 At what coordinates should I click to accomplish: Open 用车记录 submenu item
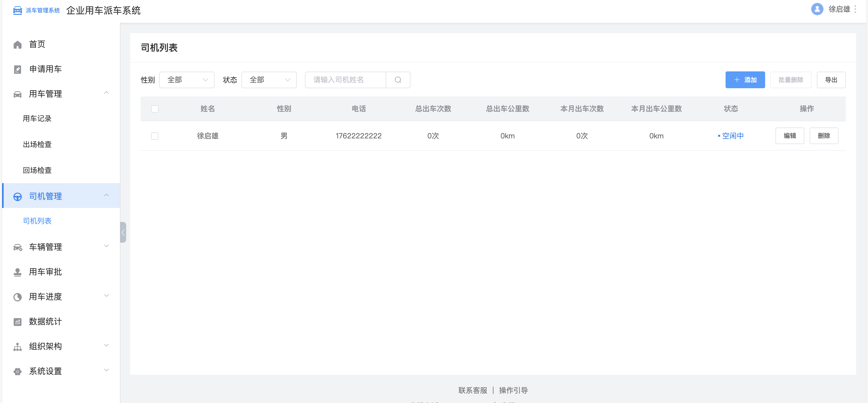37,119
